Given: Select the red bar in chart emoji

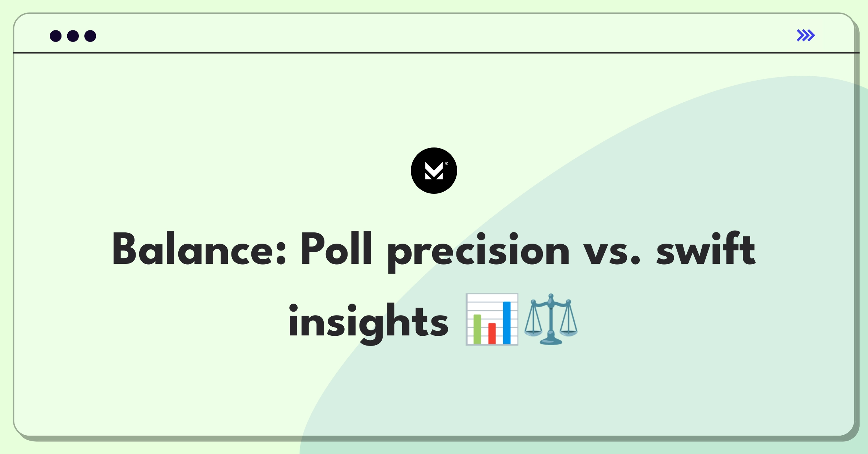Looking at the screenshot, I should (x=492, y=333).
